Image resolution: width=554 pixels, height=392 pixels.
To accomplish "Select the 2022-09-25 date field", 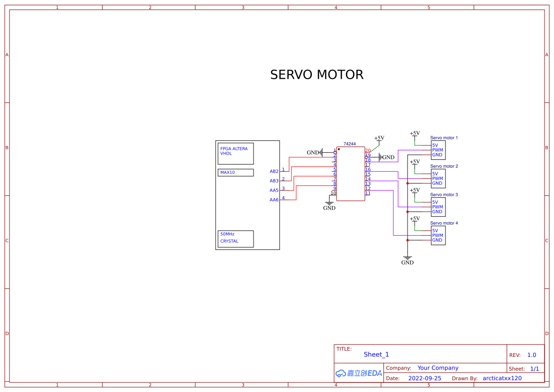I will pyautogui.click(x=425, y=378).
